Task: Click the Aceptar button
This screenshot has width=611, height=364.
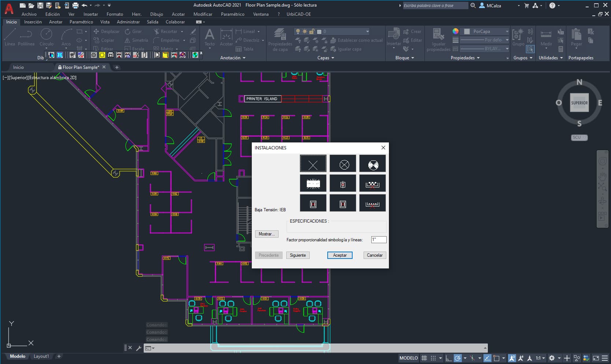Action: [340, 255]
